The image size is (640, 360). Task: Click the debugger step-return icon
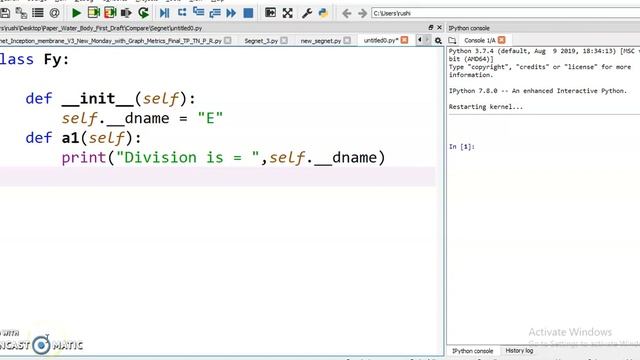point(215,13)
